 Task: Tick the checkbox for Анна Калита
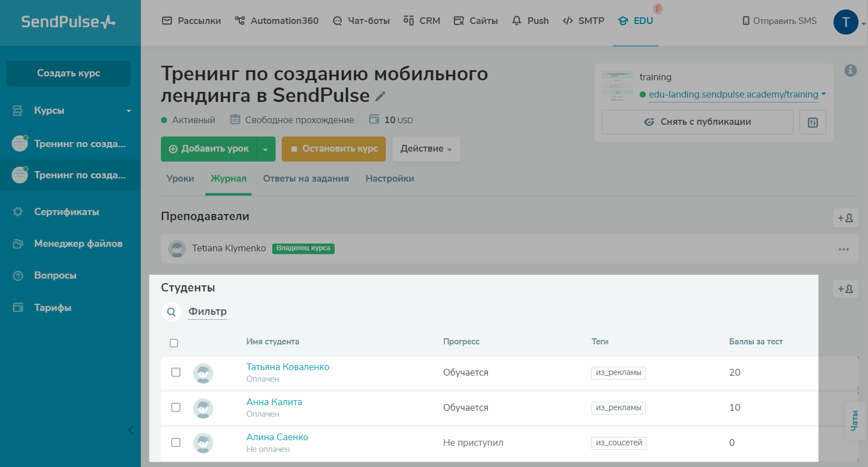pos(176,407)
